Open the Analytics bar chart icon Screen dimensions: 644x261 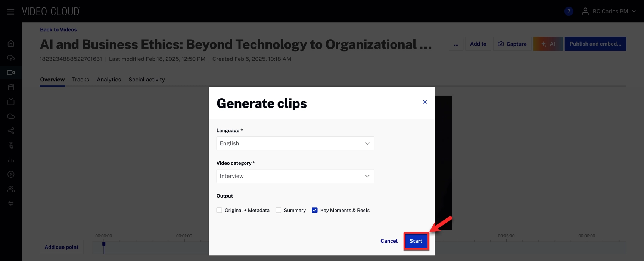[11, 160]
